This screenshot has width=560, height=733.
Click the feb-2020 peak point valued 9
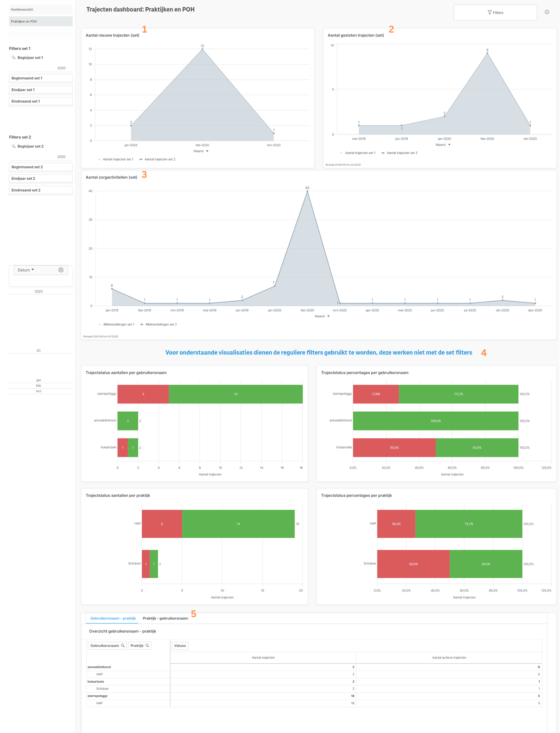point(487,53)
